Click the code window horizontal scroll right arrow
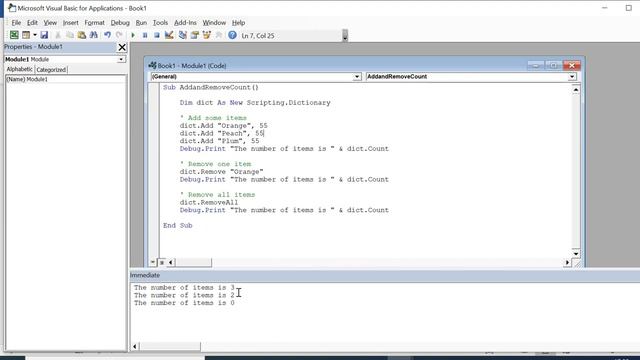Viewport: 640px width, 360px height. pyautogui.click(x=567, y=262)
